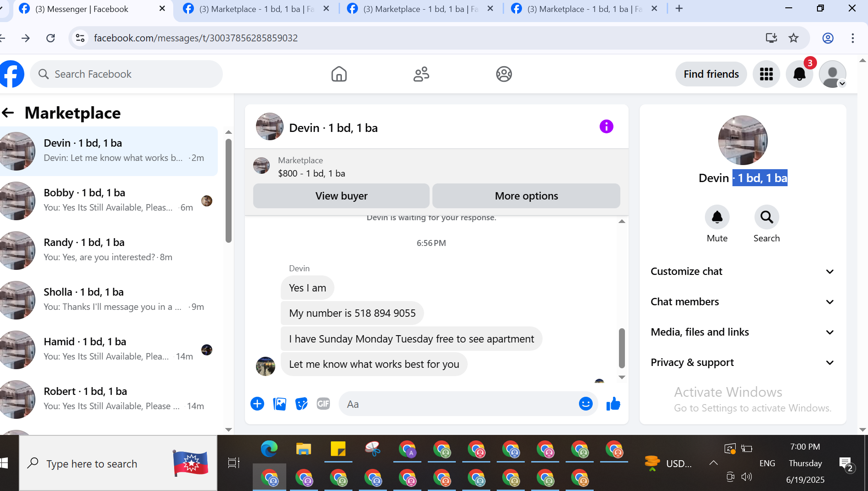Open the ENG language indicator
This screenshot has height=491, width=868.
pyautogui.click(x=767, y=463)
